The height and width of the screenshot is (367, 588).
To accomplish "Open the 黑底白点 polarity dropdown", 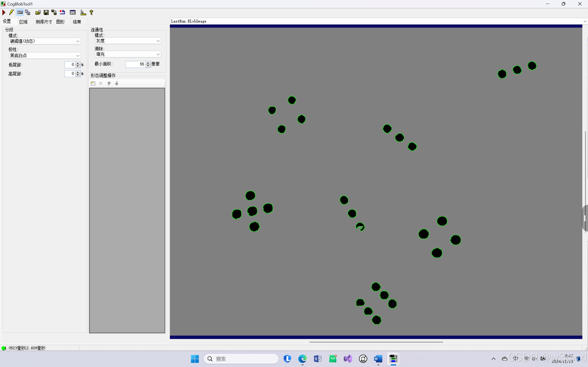I will (78, 56).
